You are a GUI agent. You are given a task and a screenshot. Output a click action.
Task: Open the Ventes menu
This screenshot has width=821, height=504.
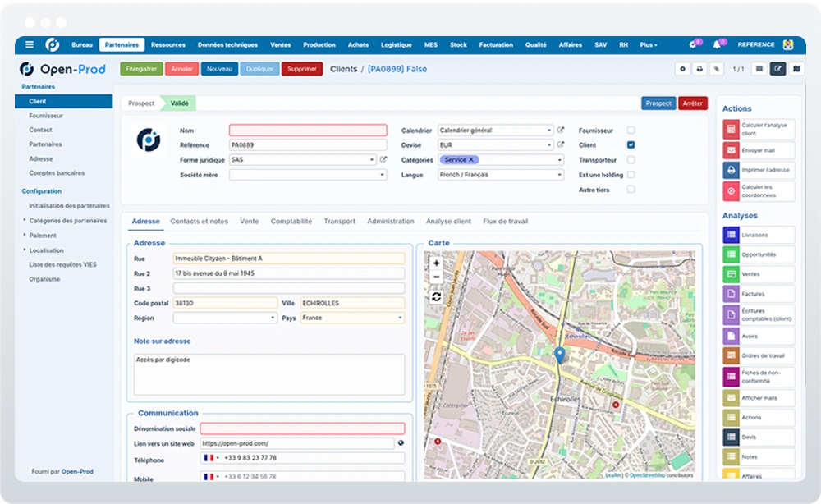point(281,45)
